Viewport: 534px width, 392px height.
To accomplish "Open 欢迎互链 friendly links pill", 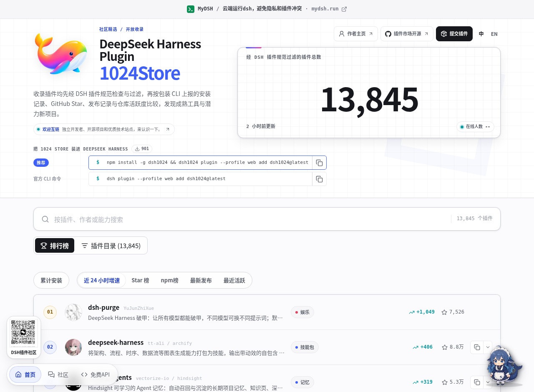I will click(104, 129).
